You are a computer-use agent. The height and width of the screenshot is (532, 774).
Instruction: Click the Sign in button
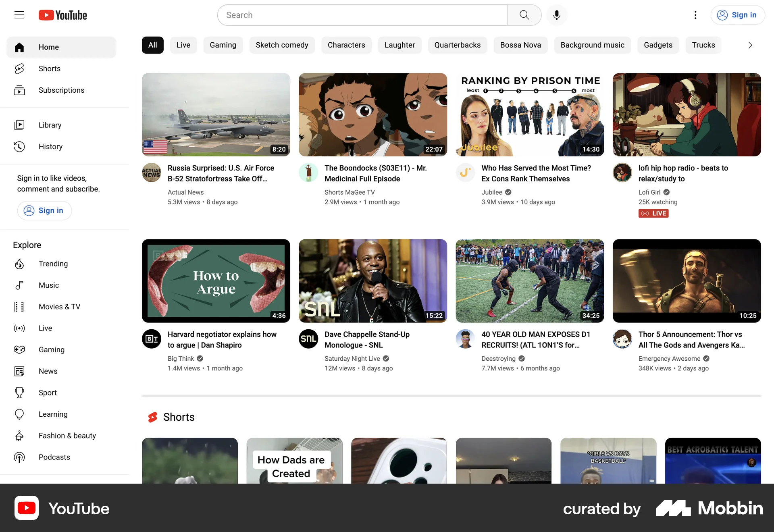[x=738, y=15]
